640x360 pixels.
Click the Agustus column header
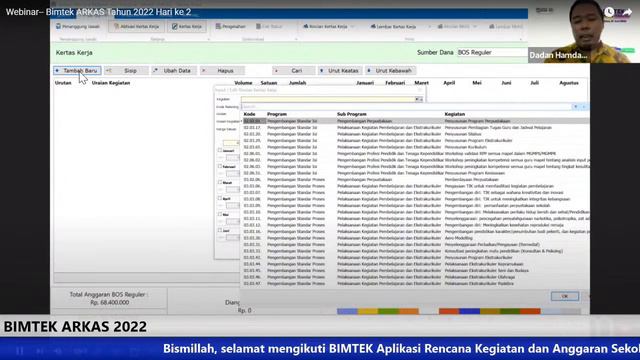[569, 83]
